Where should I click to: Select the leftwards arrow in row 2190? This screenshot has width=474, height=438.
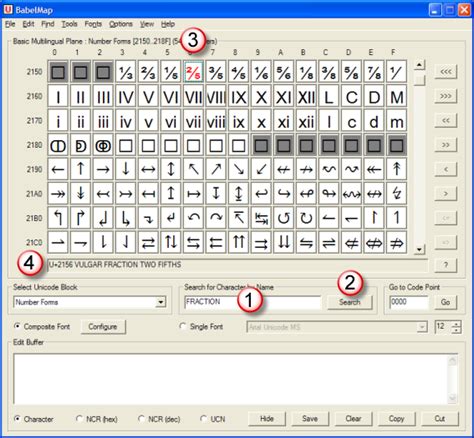pos(58,170)
